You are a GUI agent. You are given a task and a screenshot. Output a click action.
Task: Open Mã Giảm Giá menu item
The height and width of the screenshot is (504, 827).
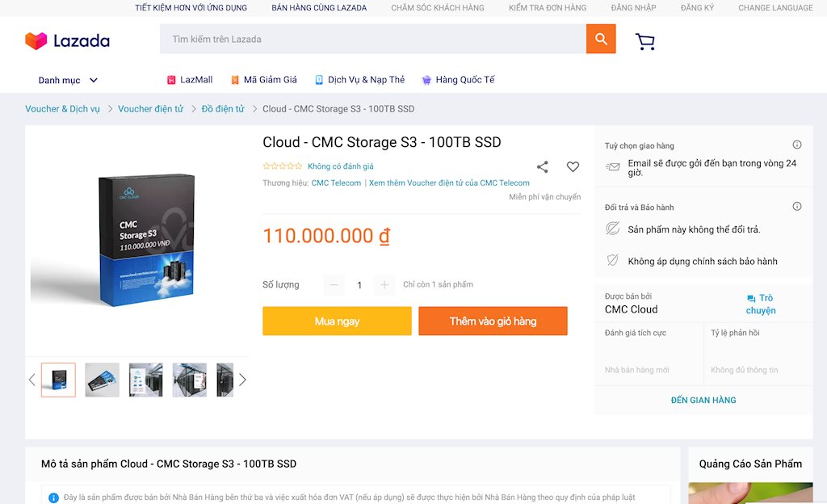263,80
